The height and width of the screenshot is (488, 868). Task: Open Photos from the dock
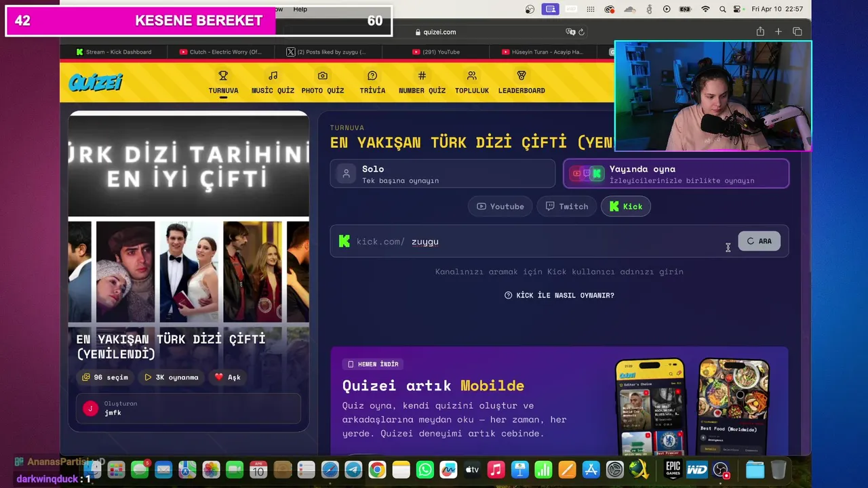[x=211, y=469]
